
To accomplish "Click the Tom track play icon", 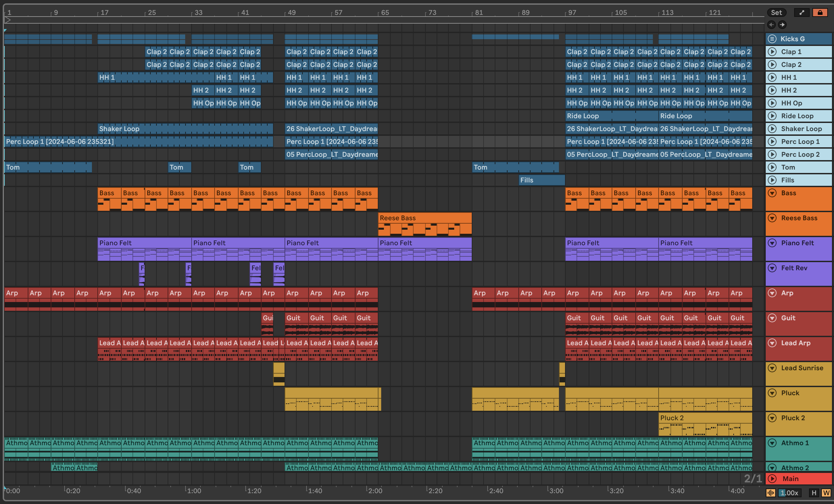I will click(772, 168).
